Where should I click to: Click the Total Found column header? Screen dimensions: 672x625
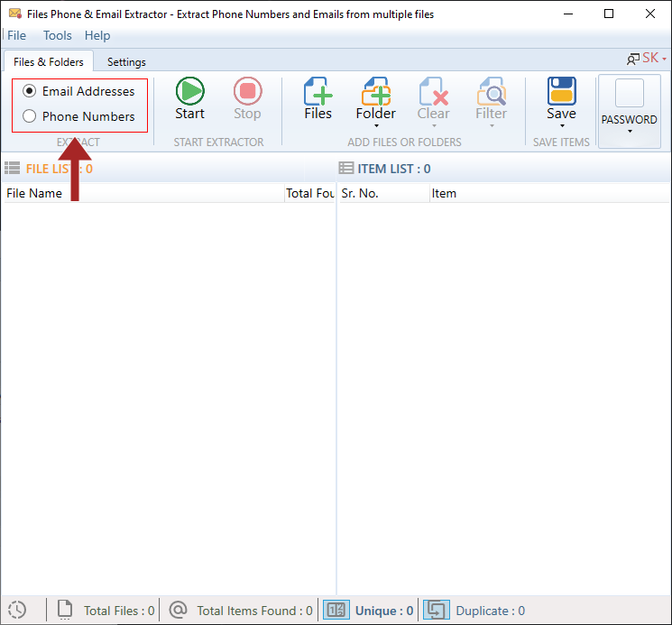coord(310,193)
